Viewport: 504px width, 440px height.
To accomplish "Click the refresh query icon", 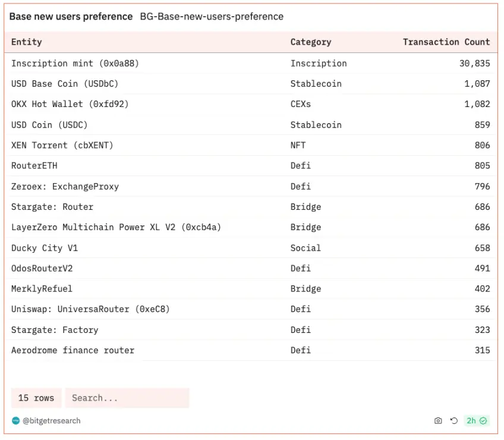I will pos(454,421).
